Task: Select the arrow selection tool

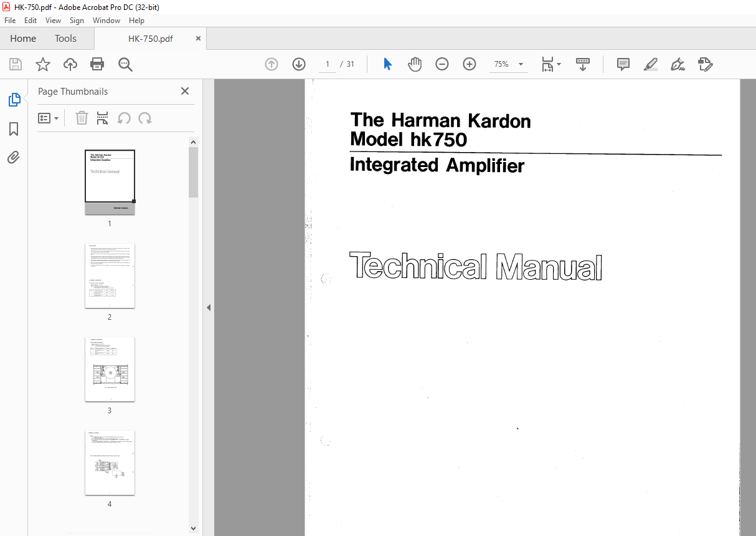Action: click(387, 64)
